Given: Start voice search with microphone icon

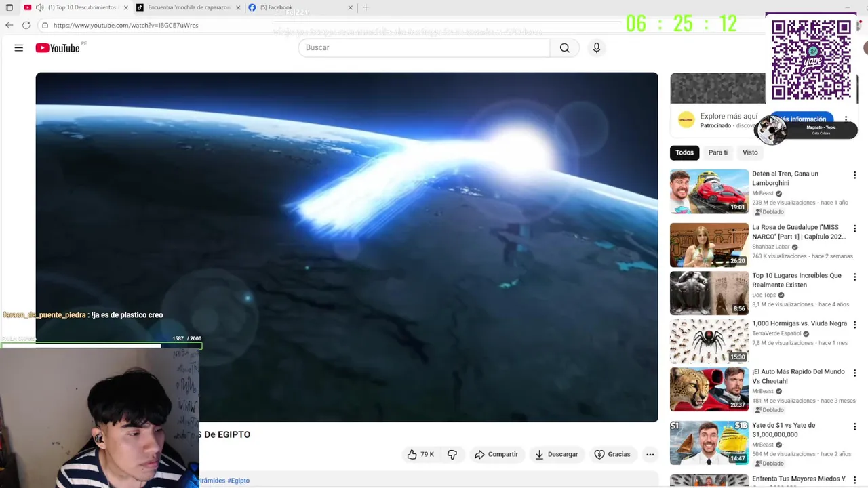Looking at the screenshot, I should [x=597, y=47].
